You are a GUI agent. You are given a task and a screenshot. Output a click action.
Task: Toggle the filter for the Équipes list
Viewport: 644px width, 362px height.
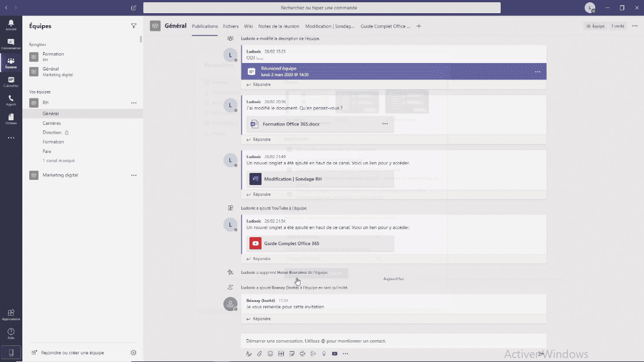pyautogui.click(x=134, y=26)
